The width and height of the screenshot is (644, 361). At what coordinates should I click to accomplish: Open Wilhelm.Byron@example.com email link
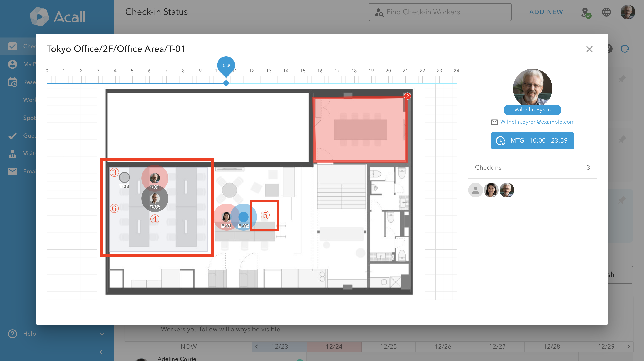pyautogui.click(x=537, y=122)
